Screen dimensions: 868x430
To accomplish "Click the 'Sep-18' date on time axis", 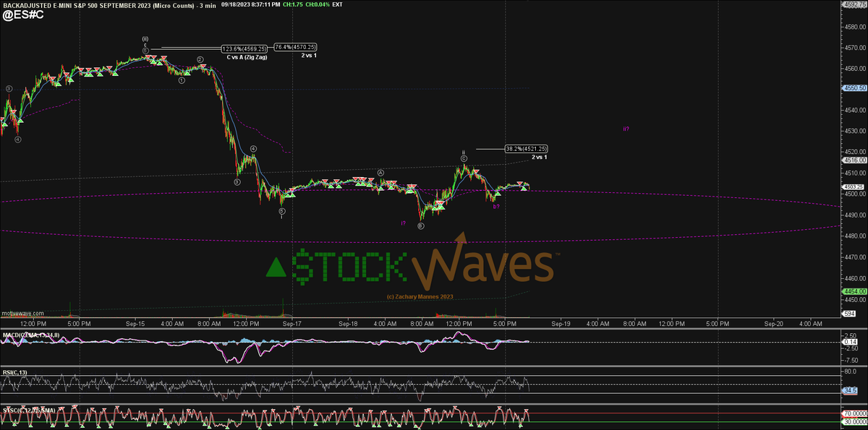I will [x=349, y=324].
